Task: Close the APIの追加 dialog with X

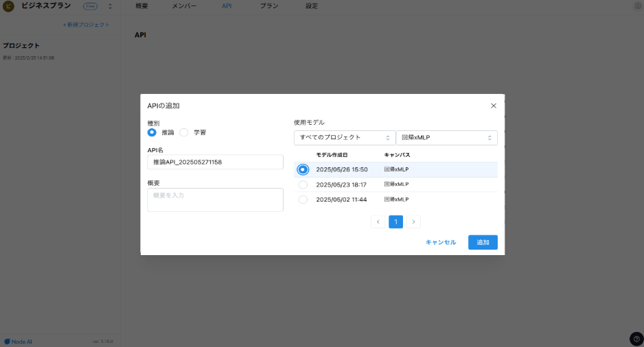Action: coord(493,106)
